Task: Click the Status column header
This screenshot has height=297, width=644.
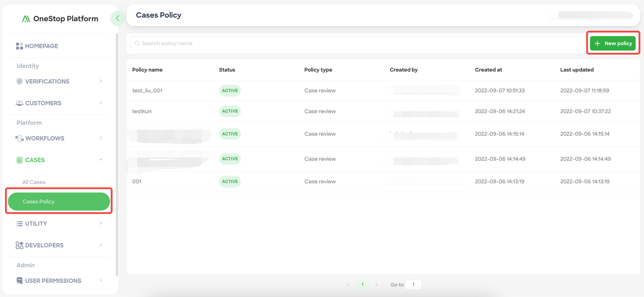Action: tap(227, 70)
